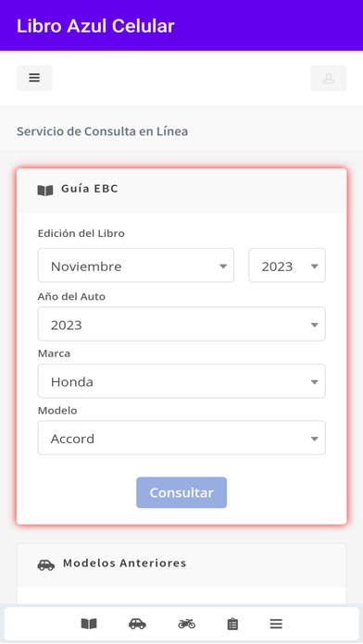
Task: Open the Marca dropdown showing Honda
Action: (181, 381)
